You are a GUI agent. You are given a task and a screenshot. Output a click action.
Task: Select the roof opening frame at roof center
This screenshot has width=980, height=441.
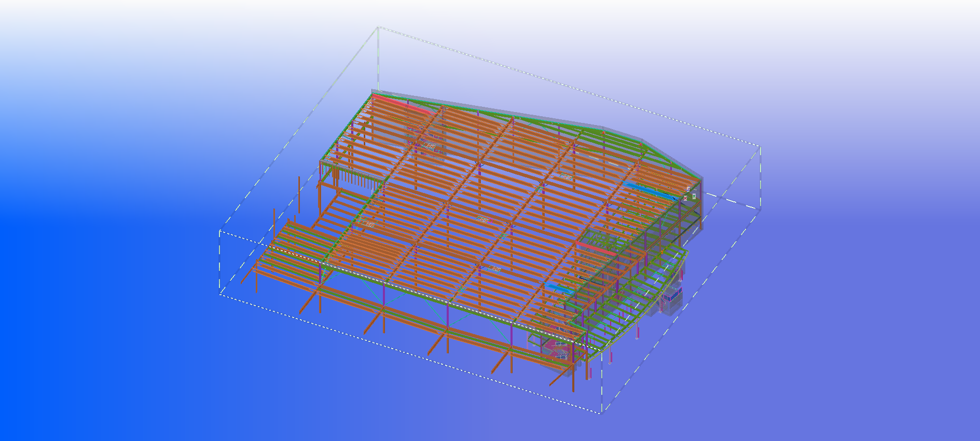click(484, 220)
